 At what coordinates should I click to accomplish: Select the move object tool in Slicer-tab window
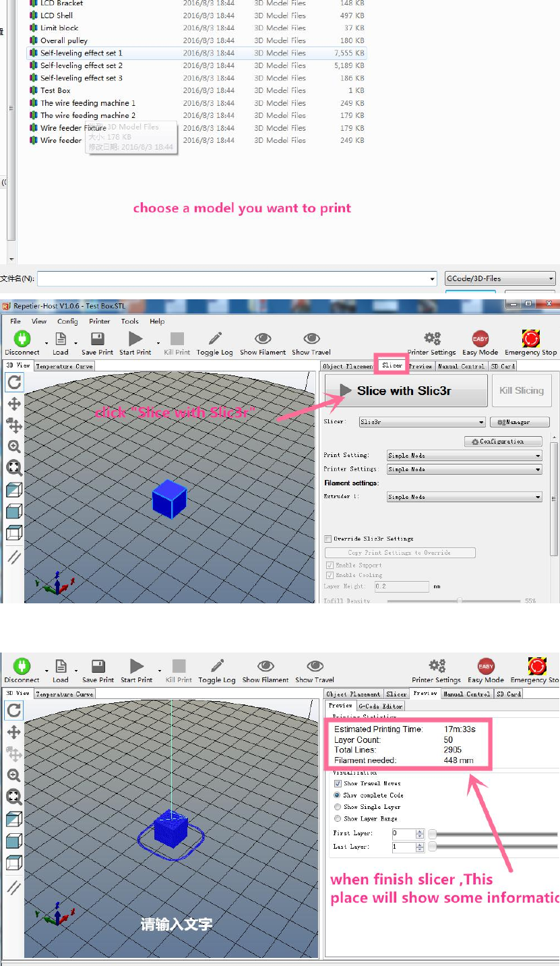tap(13, 425)
